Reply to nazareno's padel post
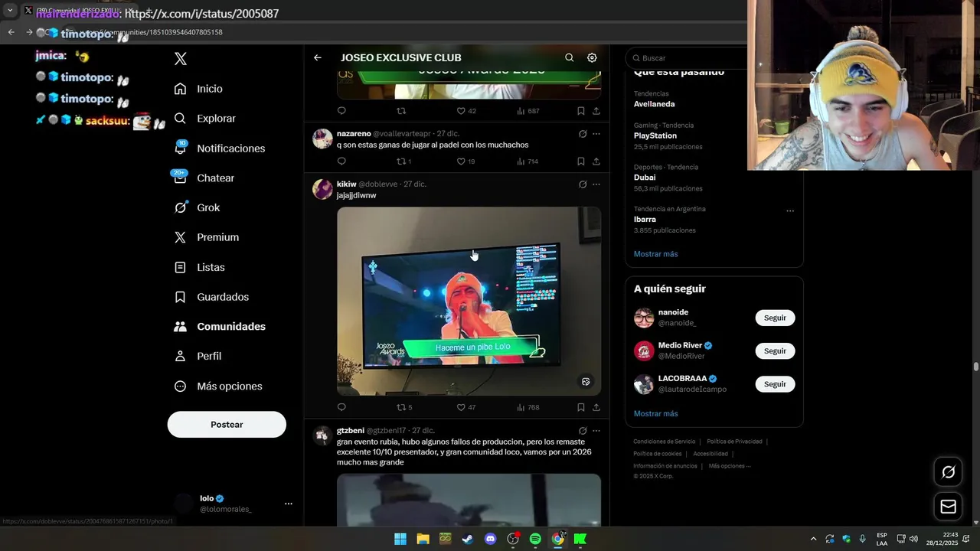This screenshot has width=980, height=551. [x=341, y=161]
